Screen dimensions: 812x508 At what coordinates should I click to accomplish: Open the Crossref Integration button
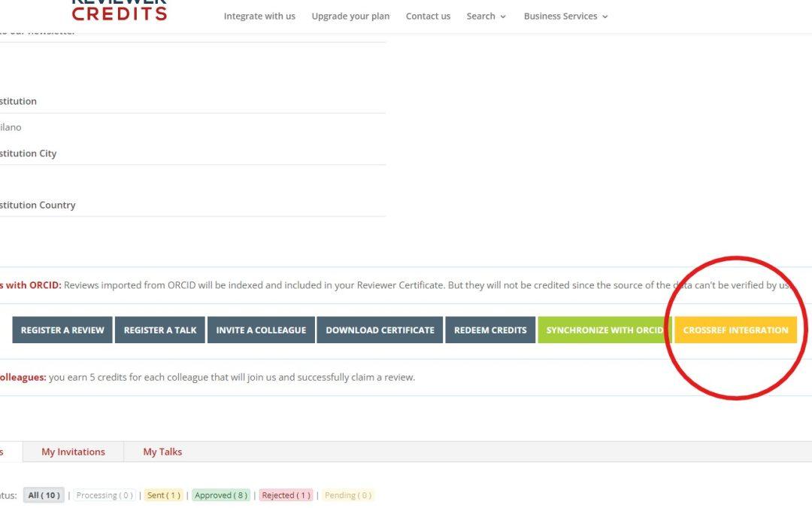(x=735, y=330)
